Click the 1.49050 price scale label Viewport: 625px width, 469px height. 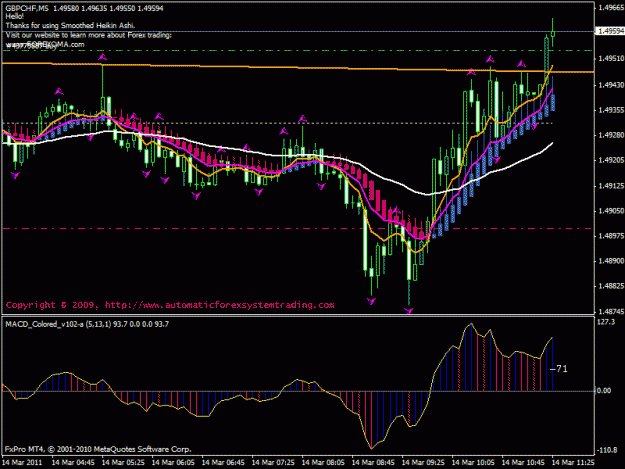[611, 211]
